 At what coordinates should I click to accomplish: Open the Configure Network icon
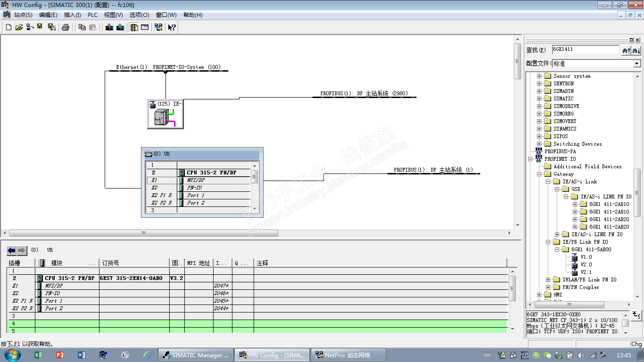158,27
